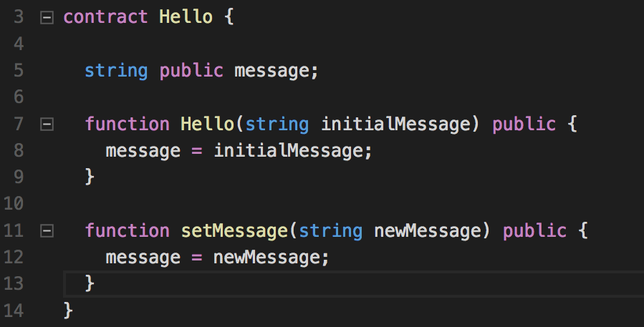Click line number 3 in gutter
Screen dimensions: 644x327
19,17
